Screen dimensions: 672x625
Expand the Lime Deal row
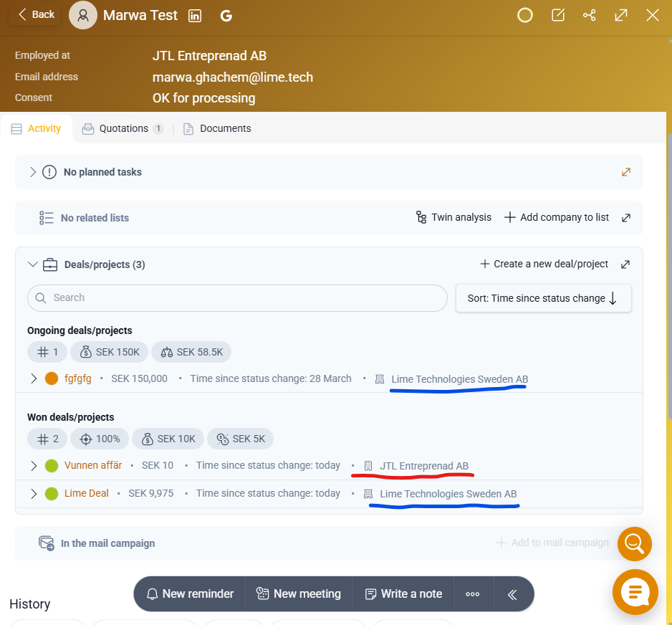(x=34, y=493)
